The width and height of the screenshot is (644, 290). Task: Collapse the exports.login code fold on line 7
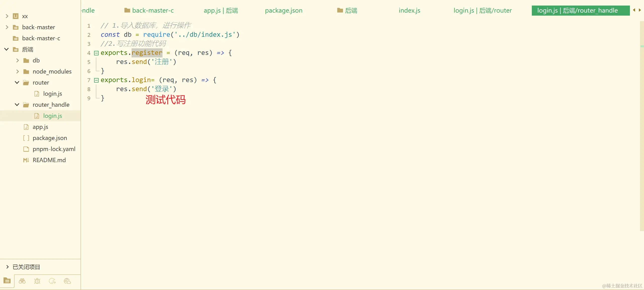96,80
